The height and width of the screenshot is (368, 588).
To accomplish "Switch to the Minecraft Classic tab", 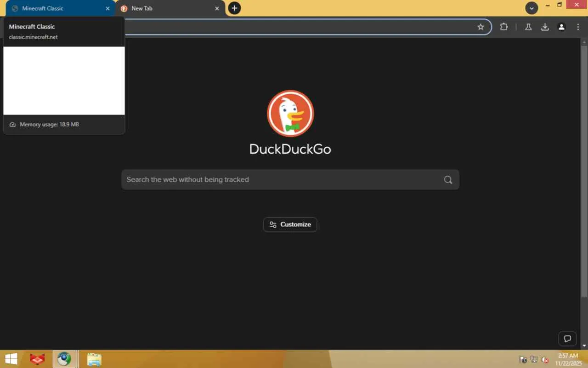I will click(60, 8).
